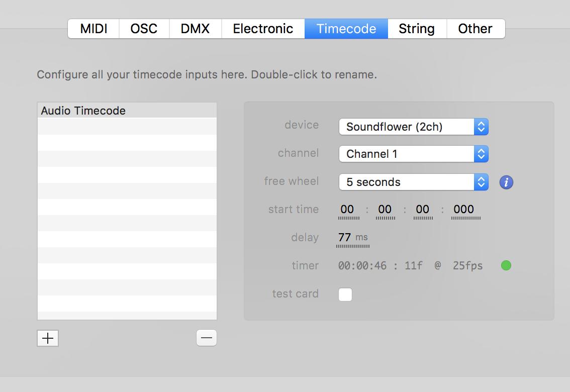Open the OSC tab
570x392 pixels.
pos(144,29)
